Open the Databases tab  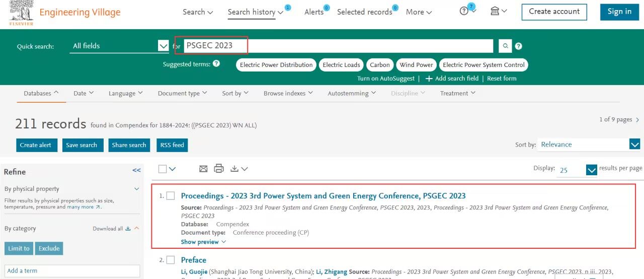click(x=41, y=93)
